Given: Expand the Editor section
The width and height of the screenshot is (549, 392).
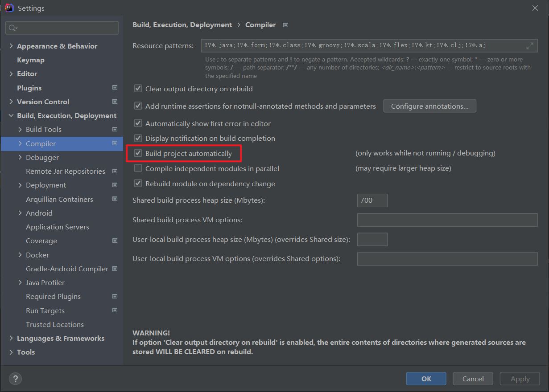Looking at the screenshot, I should click(x=11, y=73).
